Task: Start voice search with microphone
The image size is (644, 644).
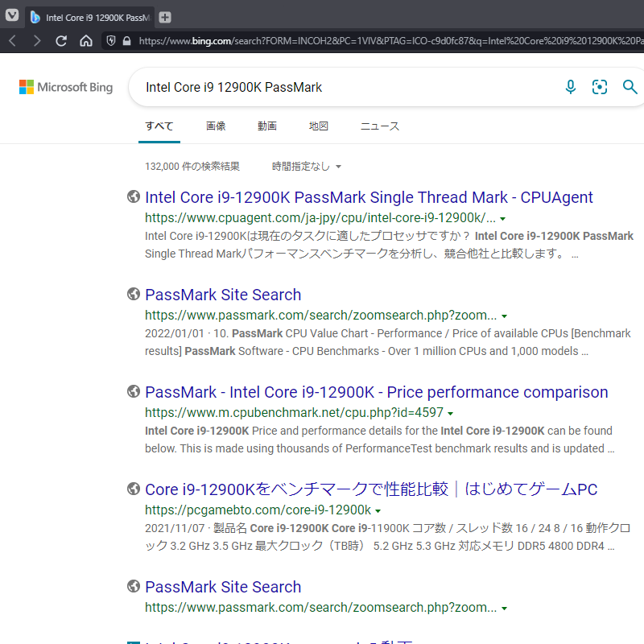Action: (x=571, y=87)
